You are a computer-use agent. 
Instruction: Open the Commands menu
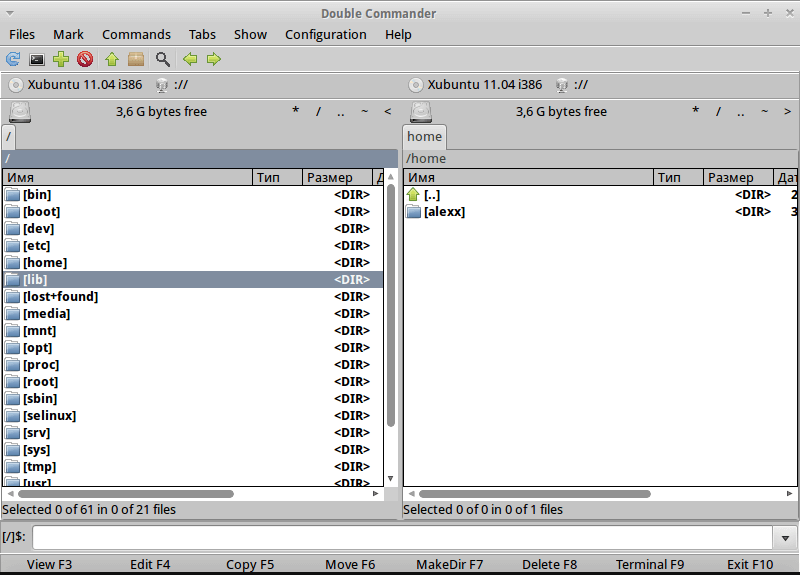click(136, 34)
